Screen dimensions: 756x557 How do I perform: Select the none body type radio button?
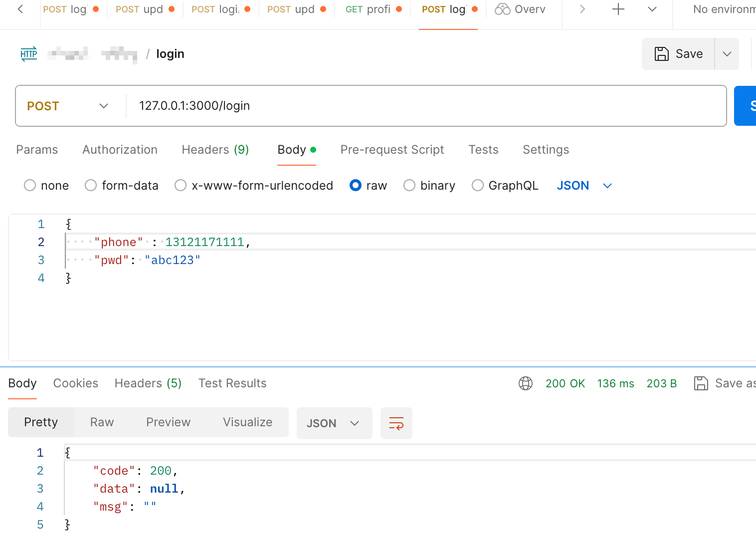[30, 186]
